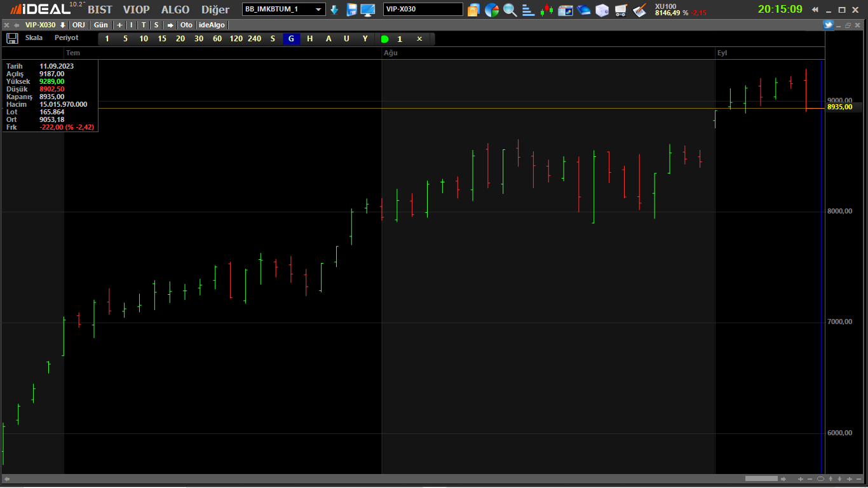
Task: Click the up arrow icon in bottom bar
Action: [x=831, y=479]
